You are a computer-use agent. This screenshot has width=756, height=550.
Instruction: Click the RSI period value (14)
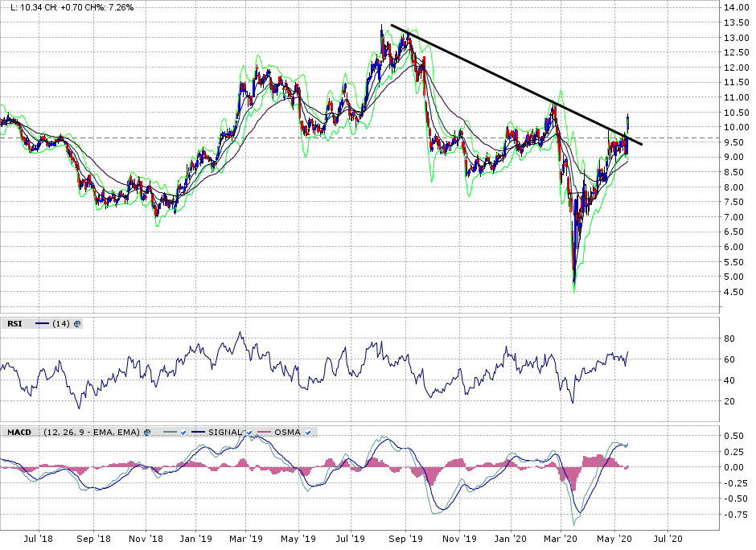point(61,324)
